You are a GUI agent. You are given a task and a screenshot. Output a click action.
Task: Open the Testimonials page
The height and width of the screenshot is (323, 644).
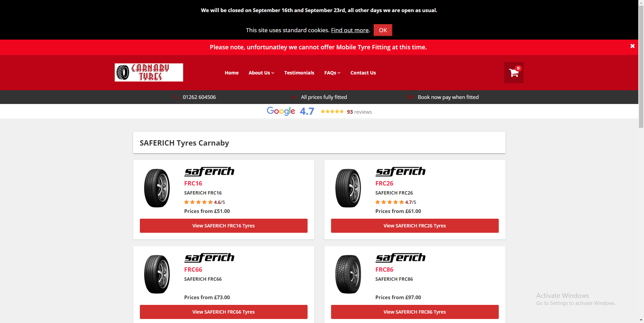point(299,73)
